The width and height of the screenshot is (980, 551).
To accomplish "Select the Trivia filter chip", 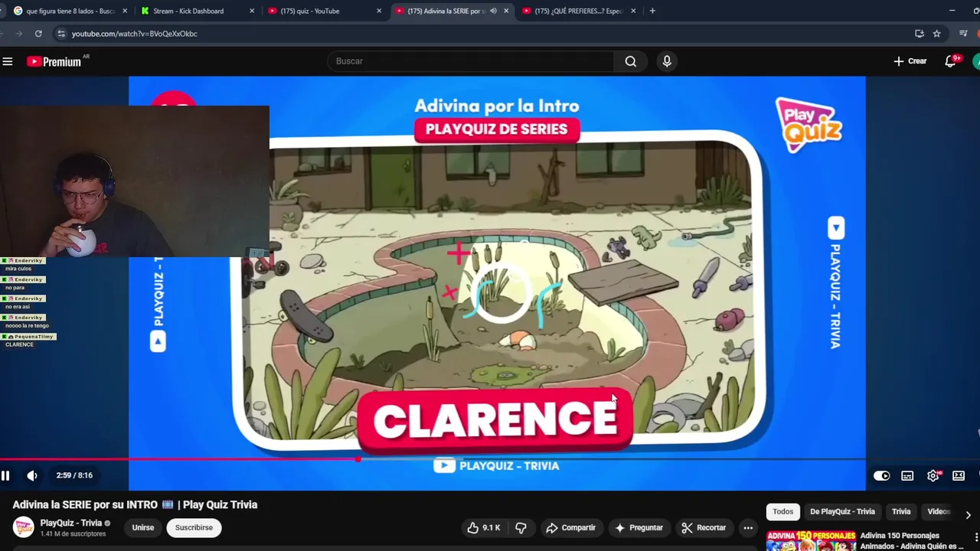I will pos(901,511).
